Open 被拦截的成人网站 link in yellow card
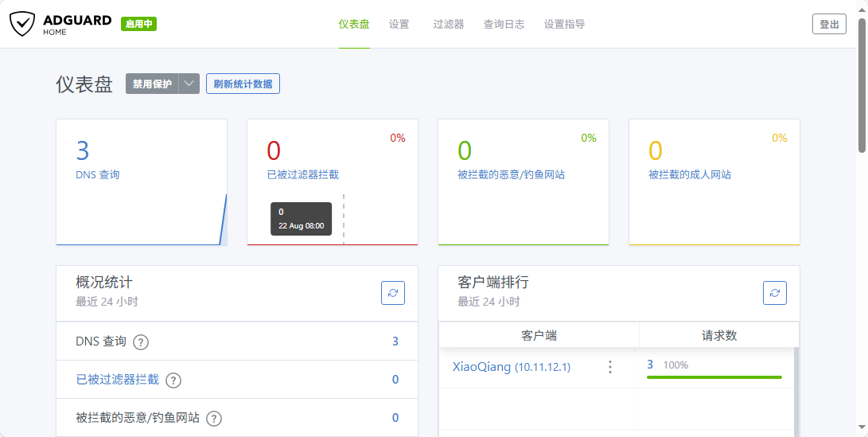Image resolution: width=868 pixels, height=437 pixels. coord(690,175)
